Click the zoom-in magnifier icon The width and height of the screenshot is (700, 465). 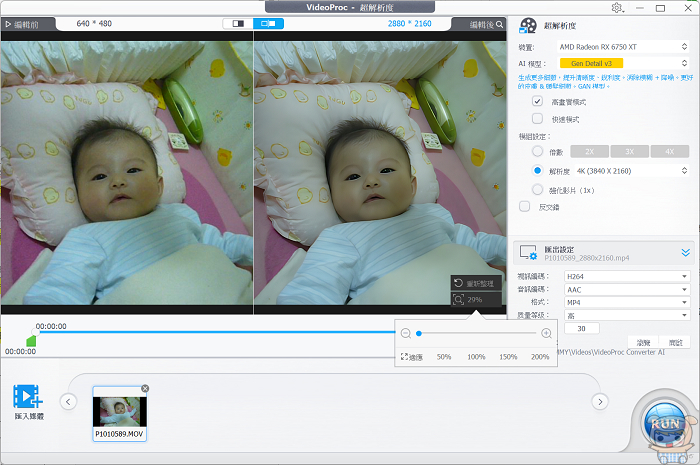pos(546,333)
